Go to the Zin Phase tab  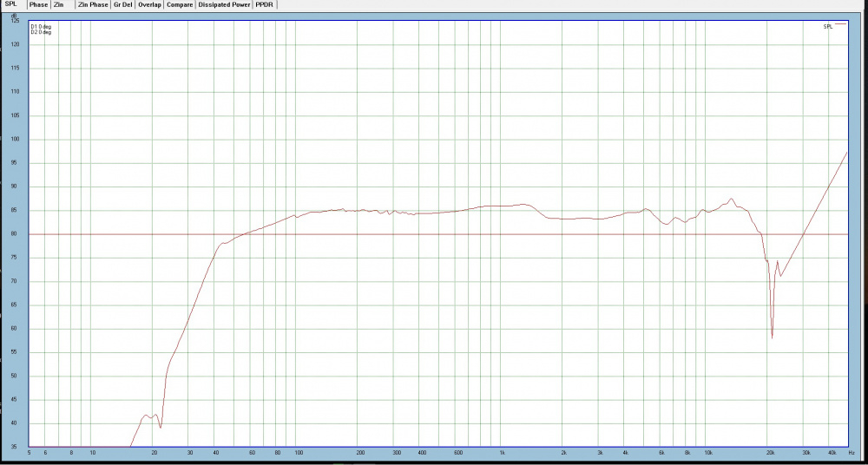tap(93, 4)
